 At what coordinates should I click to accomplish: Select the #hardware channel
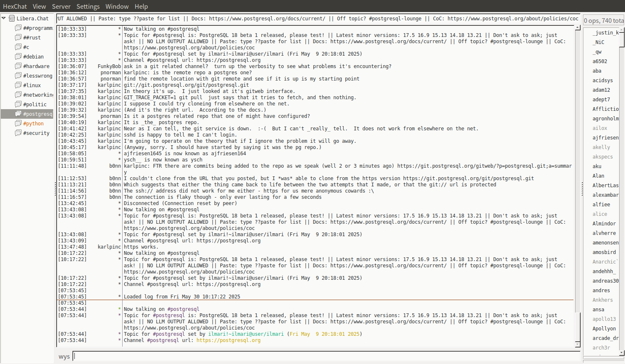(36, 66)
